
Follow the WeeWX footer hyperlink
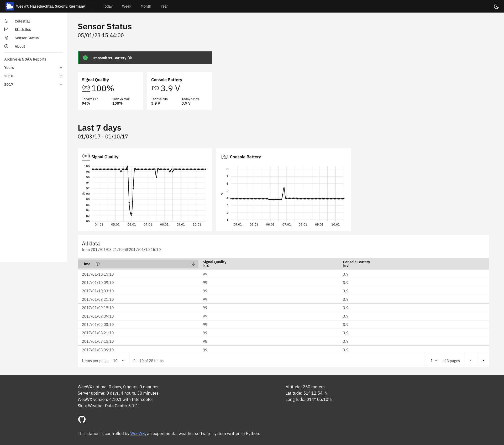pos(138,433)
